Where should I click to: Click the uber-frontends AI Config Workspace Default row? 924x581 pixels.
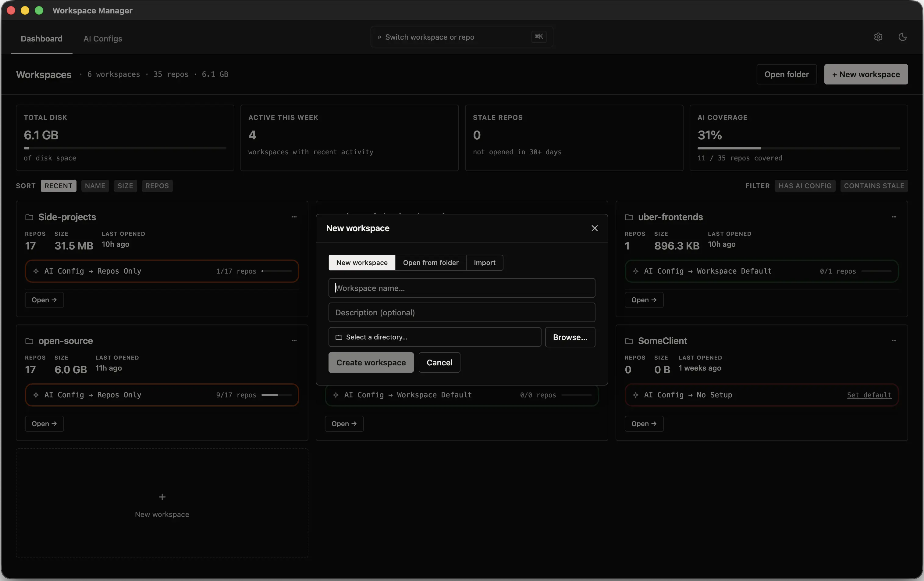click(762, 271)
